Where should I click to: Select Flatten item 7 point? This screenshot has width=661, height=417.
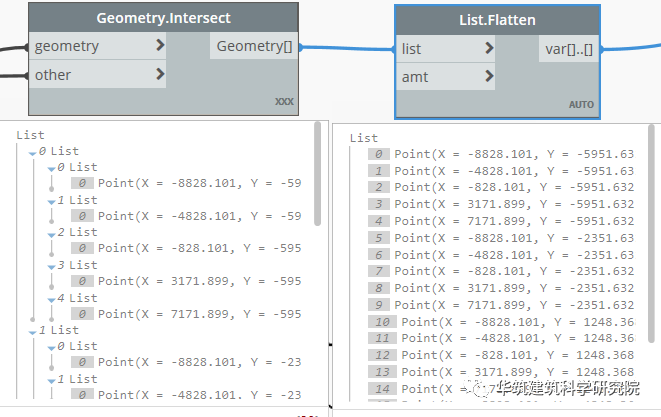pos(514,271)
